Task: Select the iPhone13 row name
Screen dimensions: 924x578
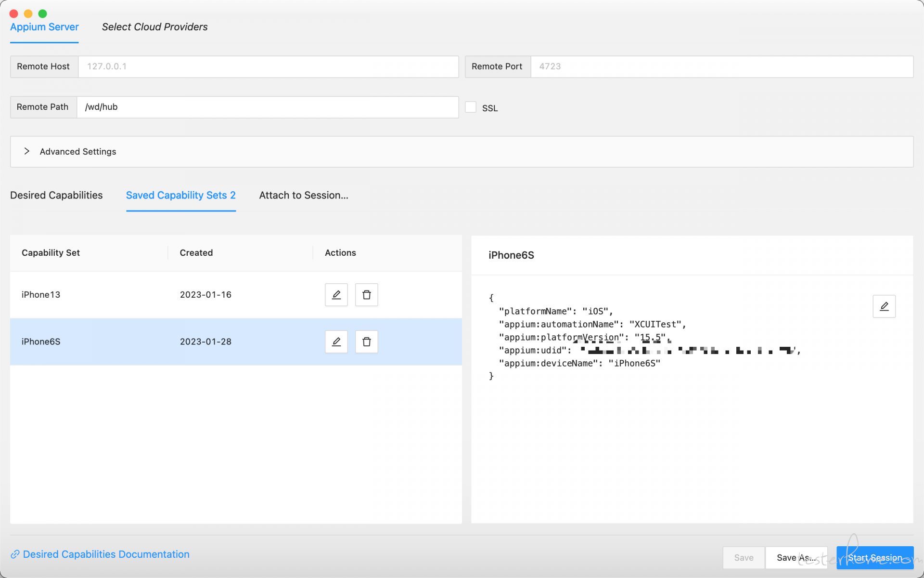Action: pyautogui.click(x=41, y=295)
